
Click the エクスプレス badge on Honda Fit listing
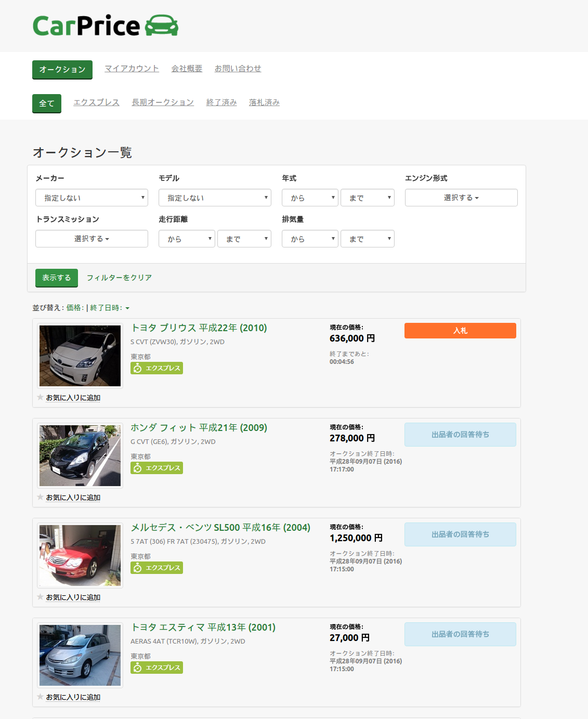[x=156, y=468]
